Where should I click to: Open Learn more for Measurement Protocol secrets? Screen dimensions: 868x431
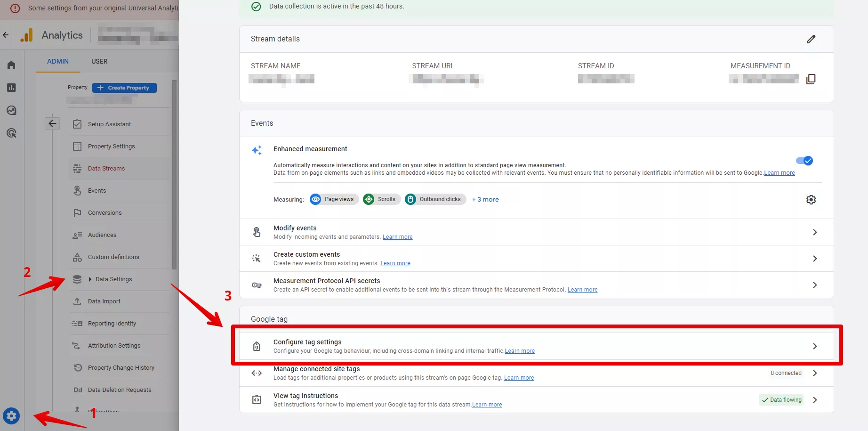pos(582,290)
